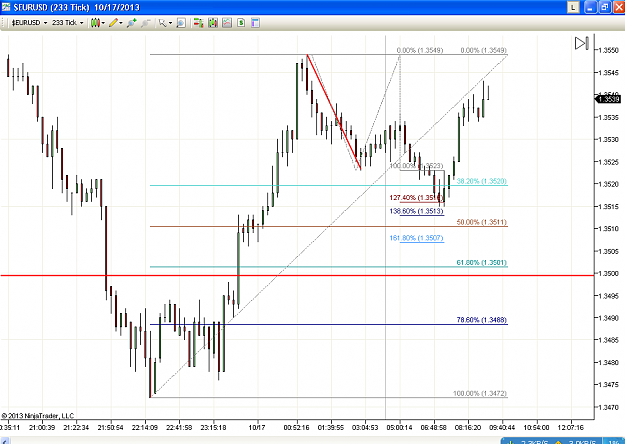
Task: Select the cursor pointer tool icon
Action: point(162,23)
